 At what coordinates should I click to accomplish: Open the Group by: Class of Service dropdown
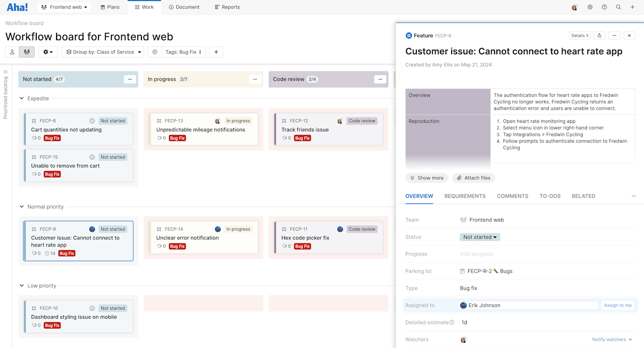tap(102, 52)
